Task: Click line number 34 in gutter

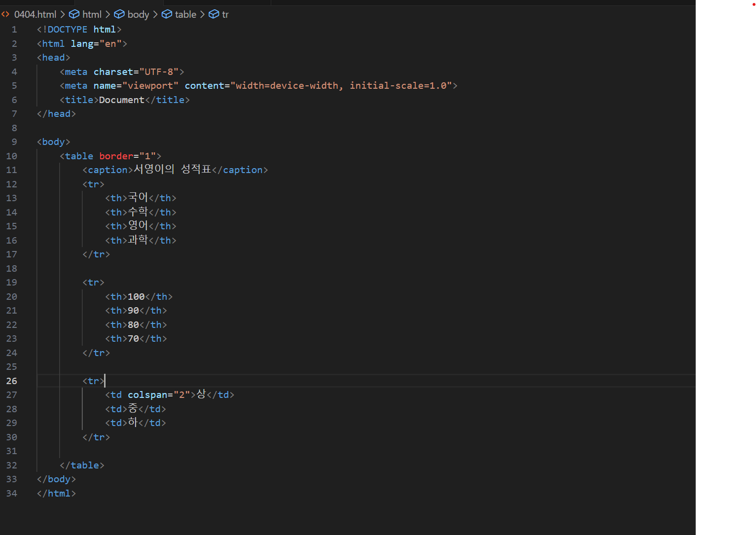Action: tap(11, 494)
